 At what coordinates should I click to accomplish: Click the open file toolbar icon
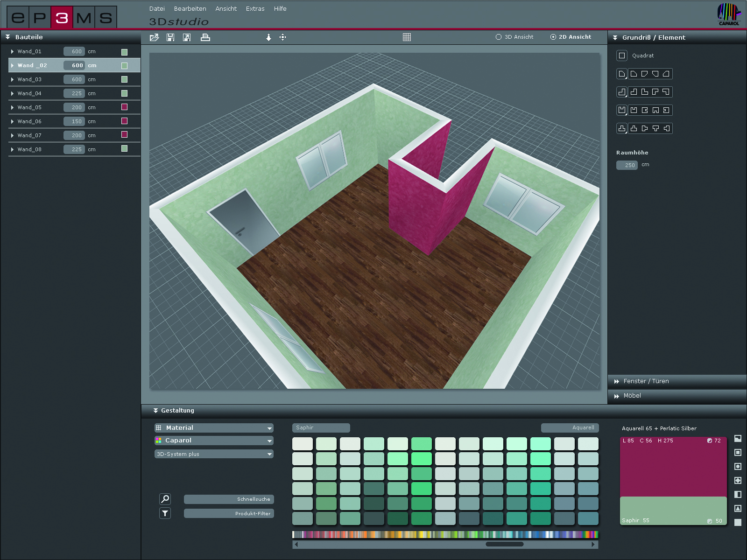point(154,37)
